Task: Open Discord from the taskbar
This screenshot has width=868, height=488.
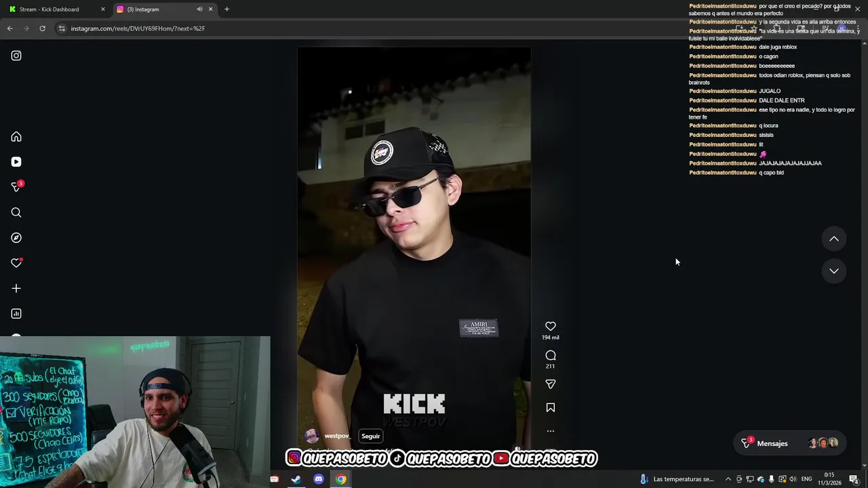Action: [319, 479]
